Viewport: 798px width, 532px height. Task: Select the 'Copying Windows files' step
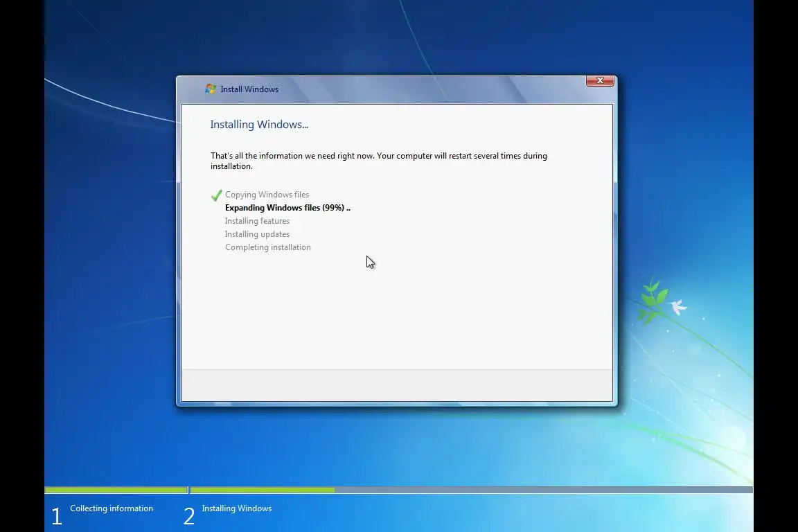pyautogui.click(x=267, y=195)
